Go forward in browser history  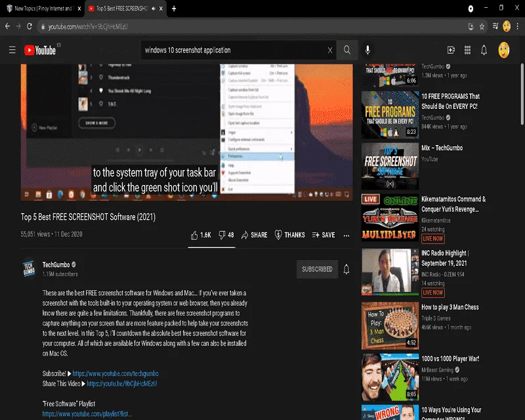point(18,26)
